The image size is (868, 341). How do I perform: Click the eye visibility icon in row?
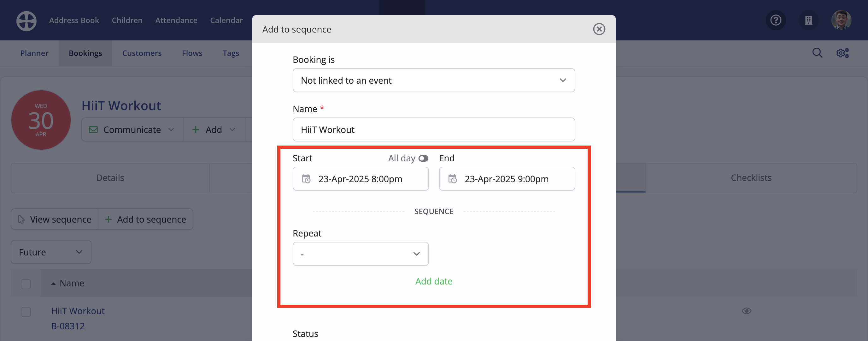746,311
